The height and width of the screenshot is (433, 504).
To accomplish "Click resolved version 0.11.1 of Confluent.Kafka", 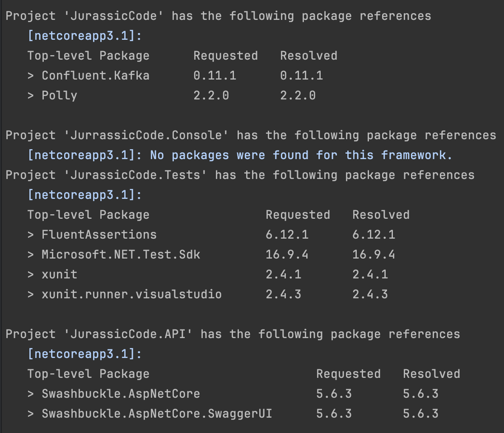I will (302, 75).
